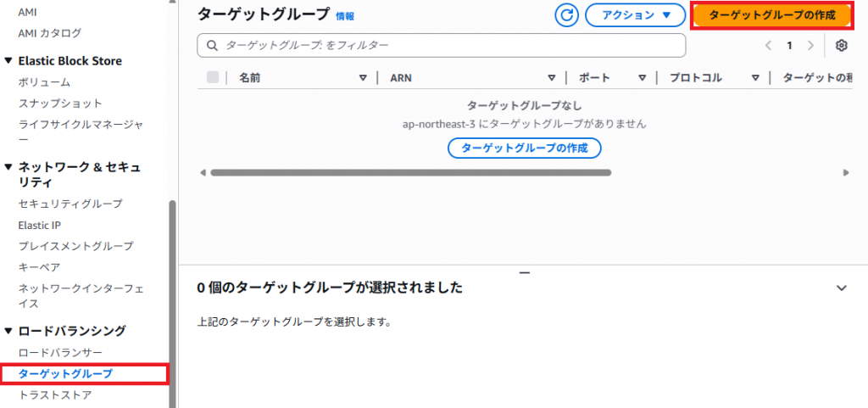Go to previous page arrow
This screenshot has height=408, width=868.
coord(768,45)
